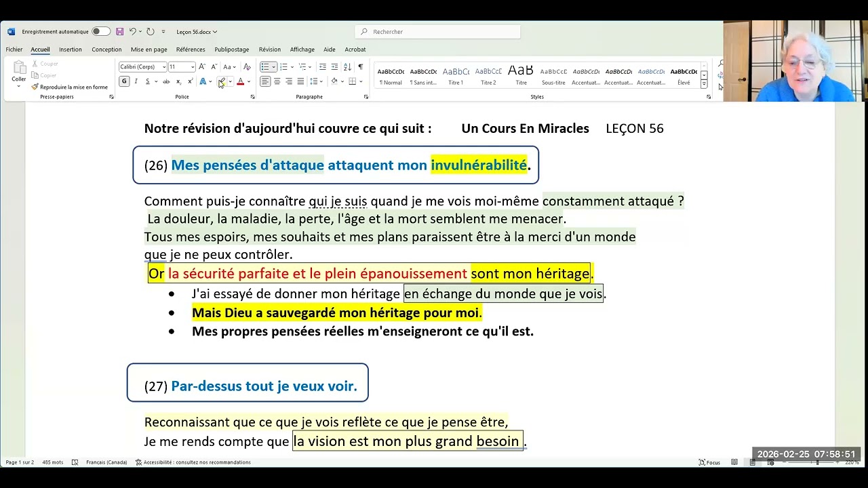Align text to the left
This screenshot has height=488, width=868.
pos(265,81)
